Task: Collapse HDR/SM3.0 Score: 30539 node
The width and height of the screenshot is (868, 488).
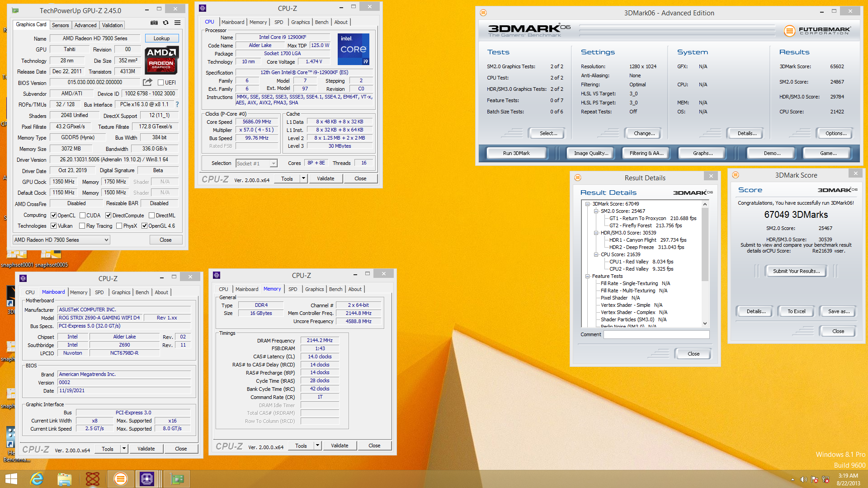Action: pos(596,233)
